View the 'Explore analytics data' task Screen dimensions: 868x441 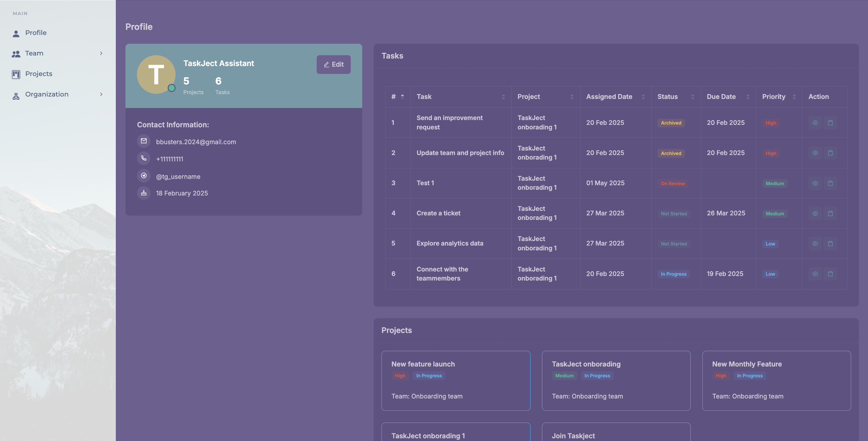[815, 244]
